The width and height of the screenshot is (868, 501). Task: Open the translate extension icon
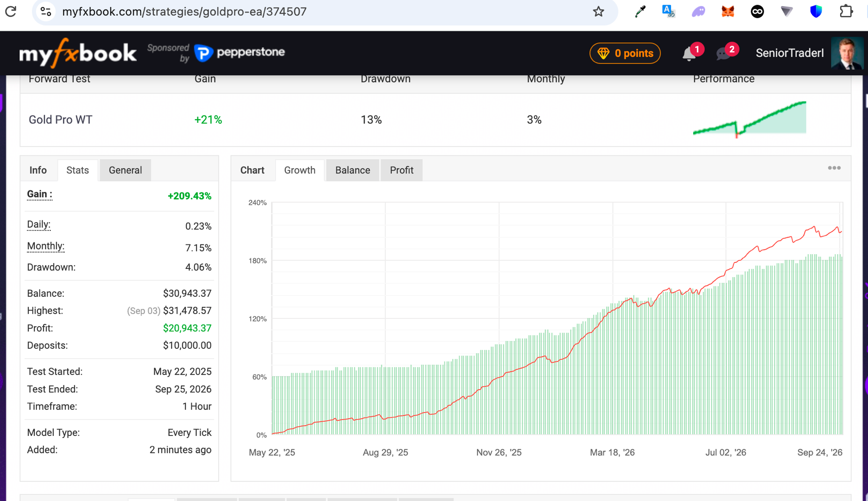tap(668, 11)
